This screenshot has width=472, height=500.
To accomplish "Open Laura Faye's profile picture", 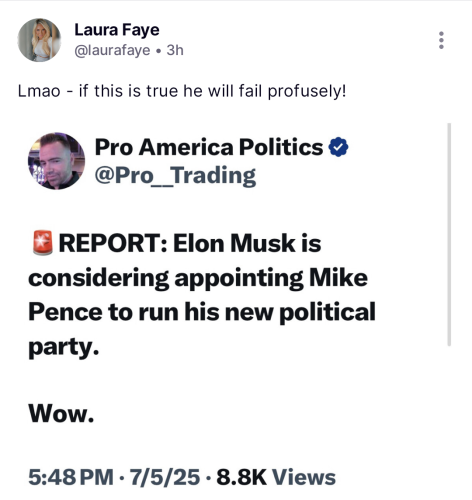I will (x=39, y=40).
